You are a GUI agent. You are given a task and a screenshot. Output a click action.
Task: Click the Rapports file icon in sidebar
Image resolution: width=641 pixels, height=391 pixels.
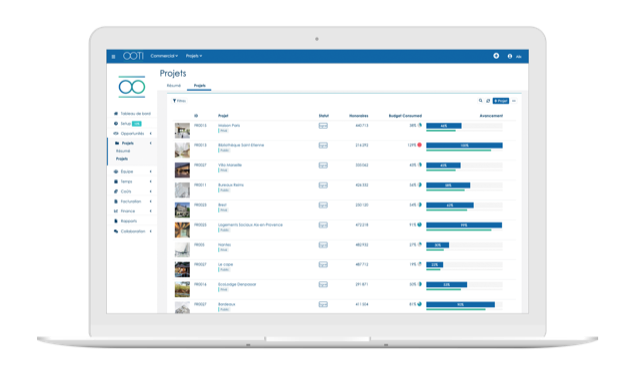[x=116, y=221]
